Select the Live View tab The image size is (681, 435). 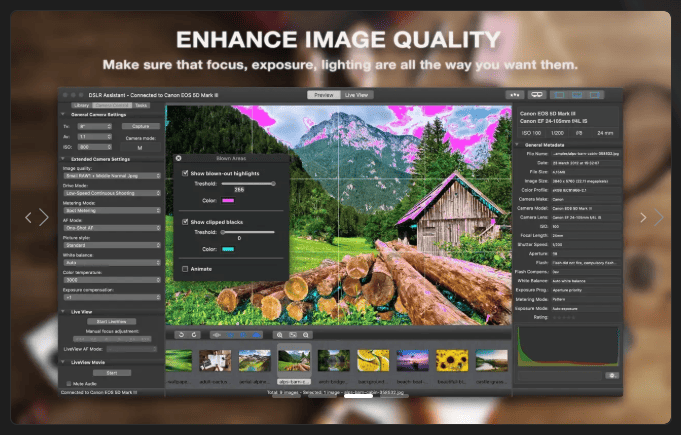click(x=357, y=95)
